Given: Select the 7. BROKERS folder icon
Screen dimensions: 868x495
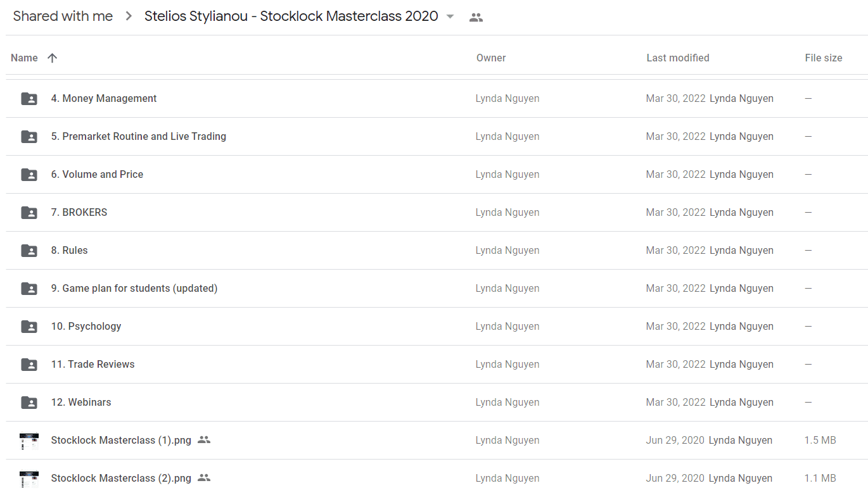Looking at the screenshot, I should [x=29, y=213].
